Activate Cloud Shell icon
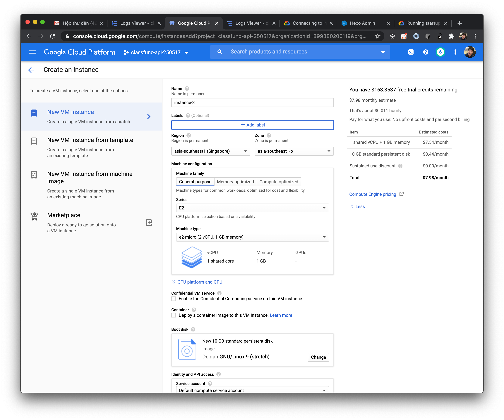This screenshot has height=420, width=504. [411, 52]
